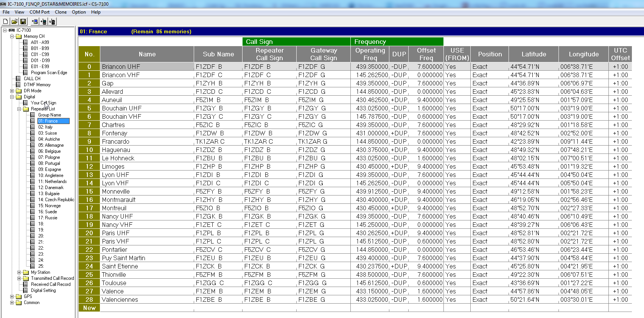
Task: Expand the DR Mode tree node
Action: tap(12, 91)
